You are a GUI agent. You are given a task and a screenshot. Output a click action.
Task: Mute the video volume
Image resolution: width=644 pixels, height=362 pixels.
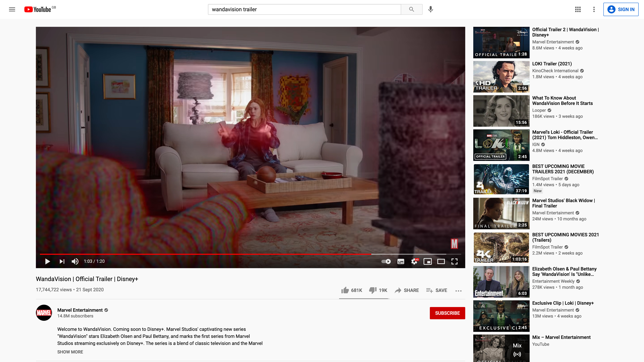(x=75, y=261)
